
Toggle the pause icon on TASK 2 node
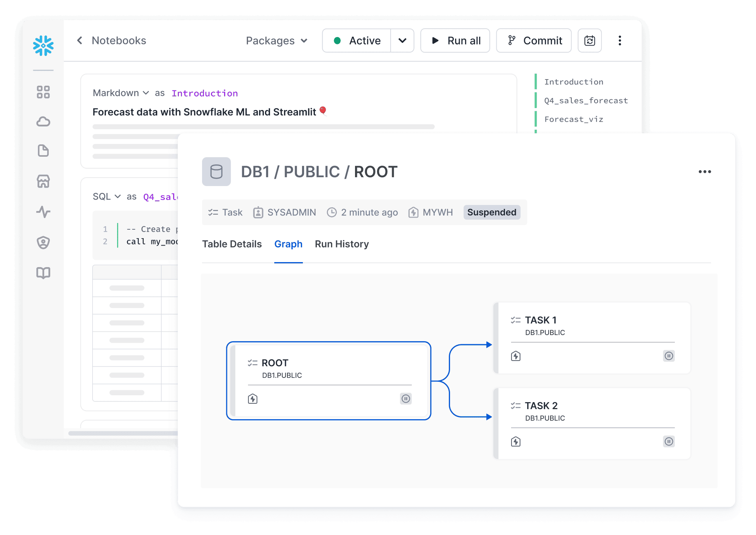pyautogui.click(x=669, y=442)
